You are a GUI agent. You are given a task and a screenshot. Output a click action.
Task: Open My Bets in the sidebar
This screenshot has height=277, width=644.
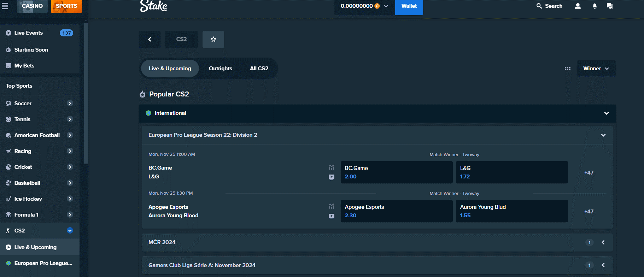tap(40, 66)
